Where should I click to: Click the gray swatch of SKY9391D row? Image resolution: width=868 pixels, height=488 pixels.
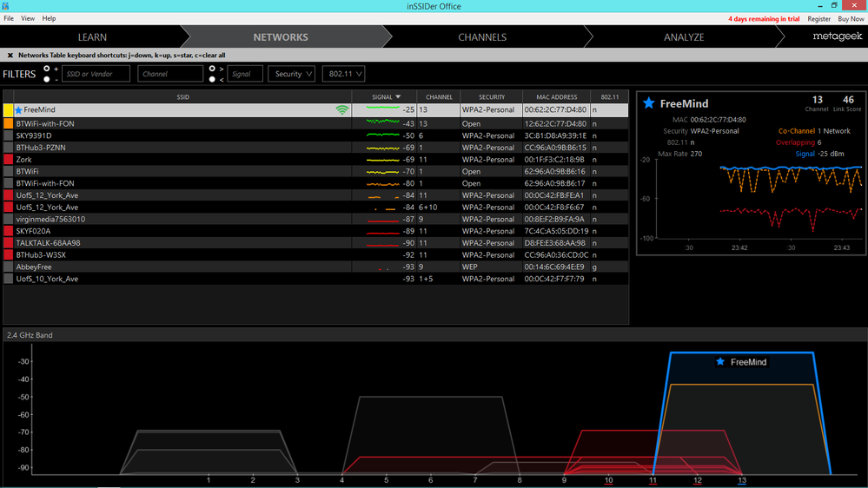click(9, 135)
